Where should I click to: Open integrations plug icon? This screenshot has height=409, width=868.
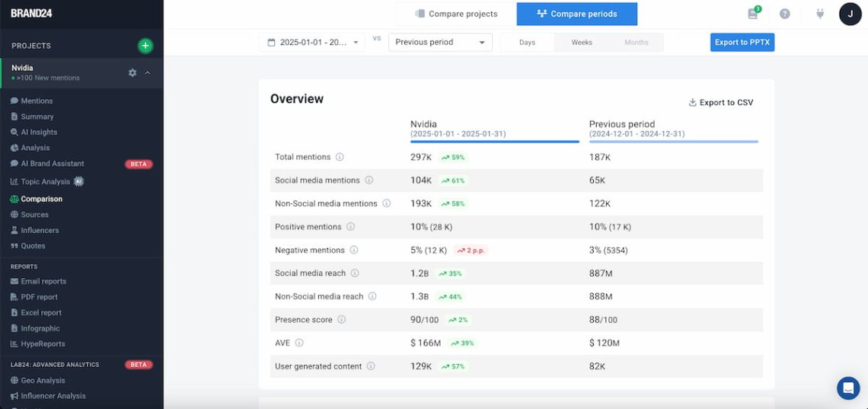820,14
